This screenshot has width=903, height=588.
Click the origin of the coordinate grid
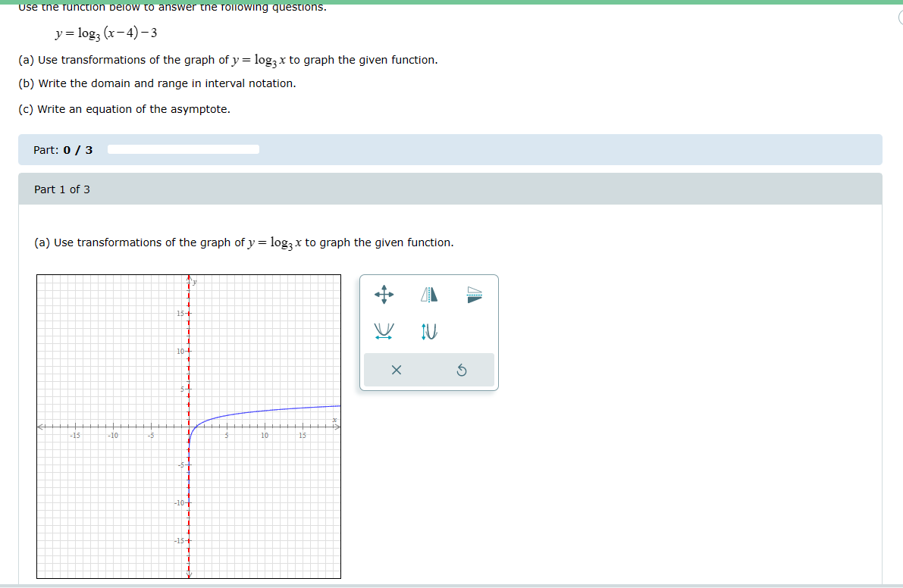pos(188,427)
